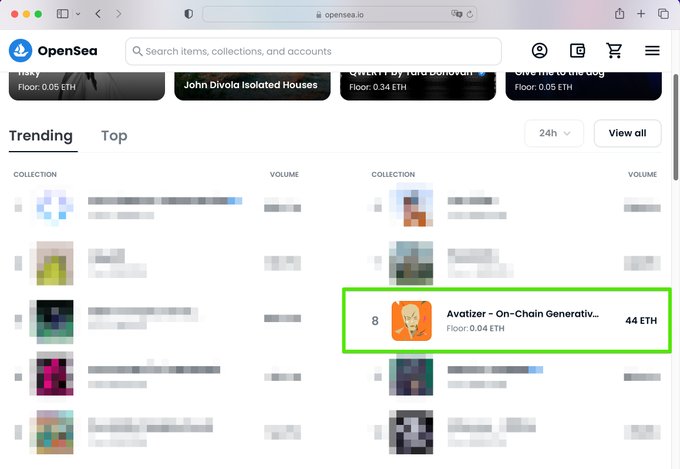Reload the page with refresh icon

click(x=470, y=14)
